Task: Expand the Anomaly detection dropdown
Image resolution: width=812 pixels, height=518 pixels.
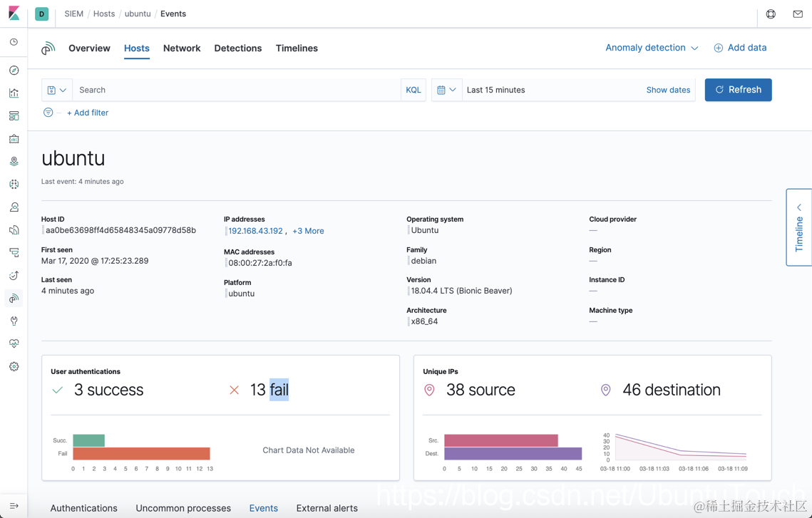Action: click(x=652, y=48)
